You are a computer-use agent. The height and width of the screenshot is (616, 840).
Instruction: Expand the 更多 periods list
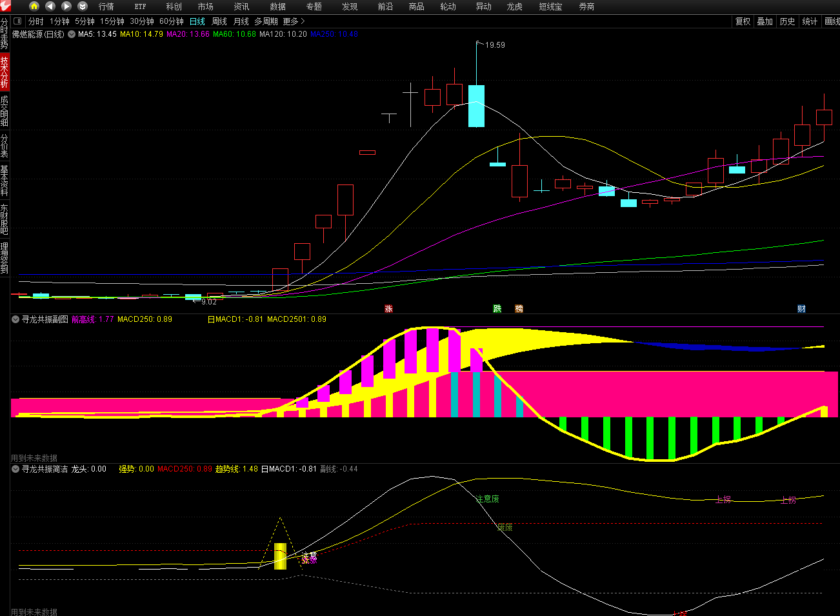pyautogui.click(x=294, y=21)
